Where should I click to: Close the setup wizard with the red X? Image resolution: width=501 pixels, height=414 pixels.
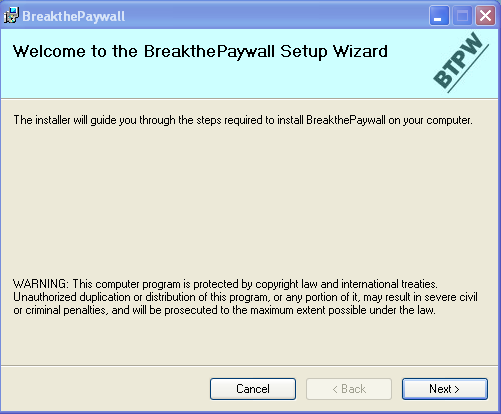(x=485, y=16)
